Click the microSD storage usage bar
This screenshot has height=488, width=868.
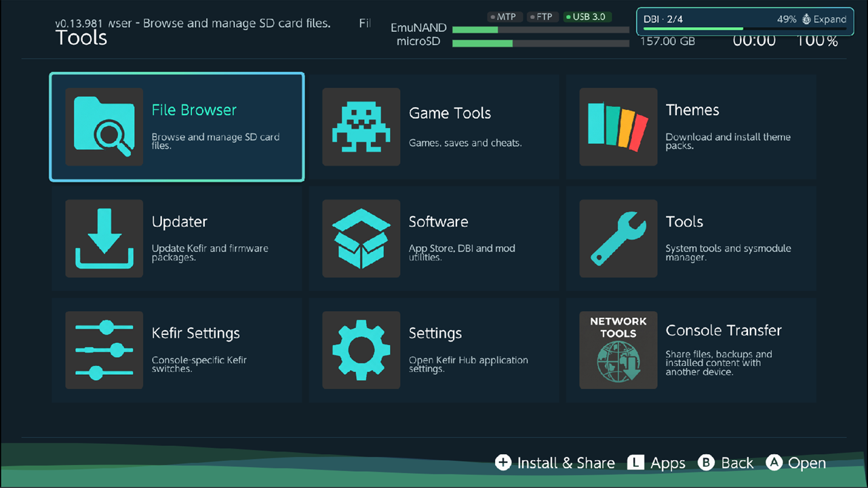(x=540, y=43)
